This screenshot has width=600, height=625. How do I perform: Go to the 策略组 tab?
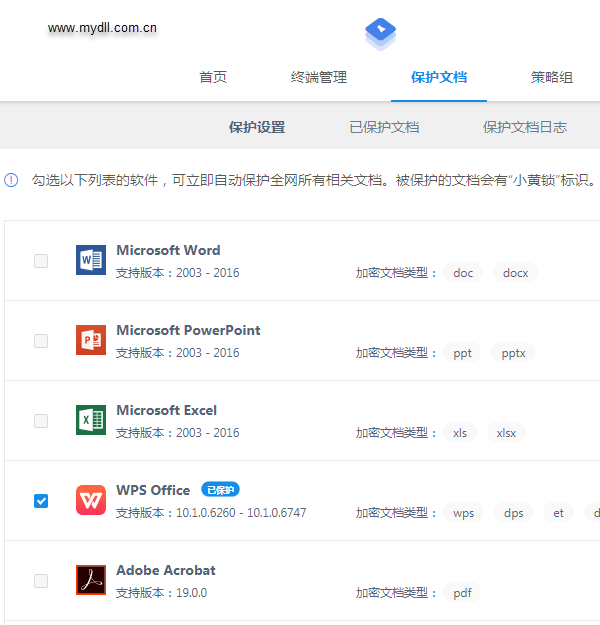pyautogui.click(x=552, y=77)
